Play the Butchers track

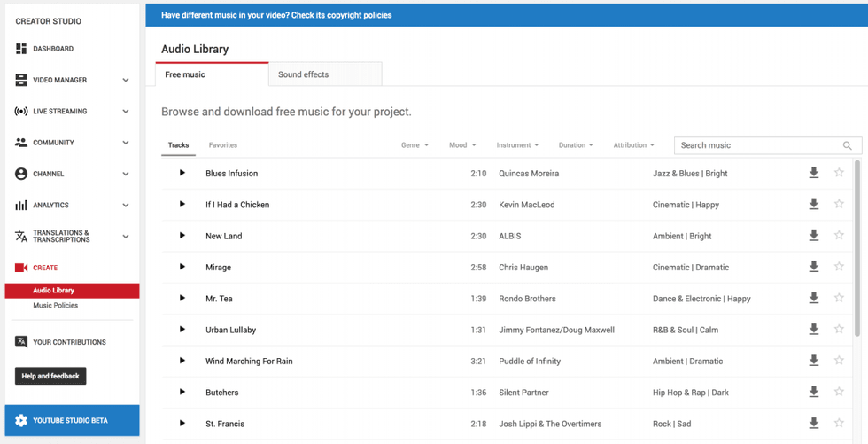pyautogui.click(x=182, y=392)
